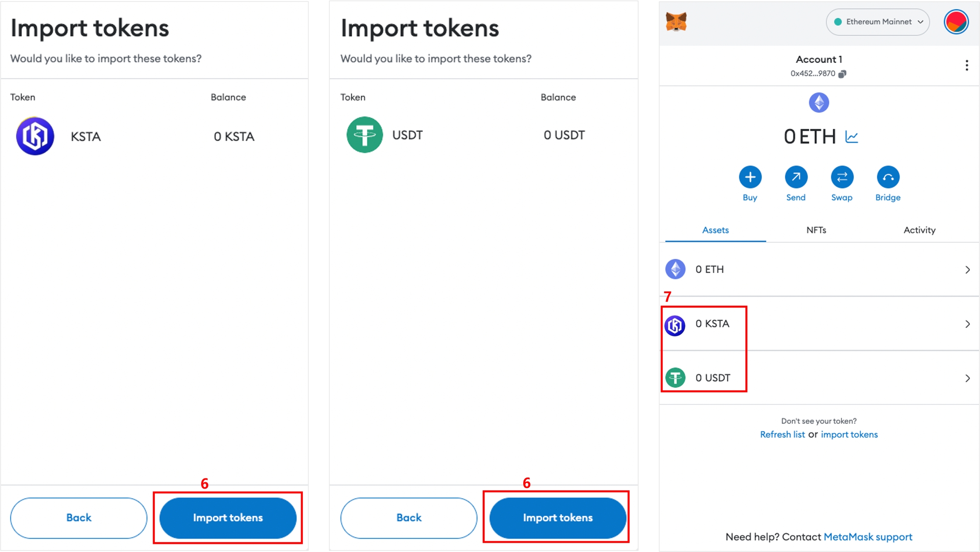Click the Swap arrows icon

point(842,177)
